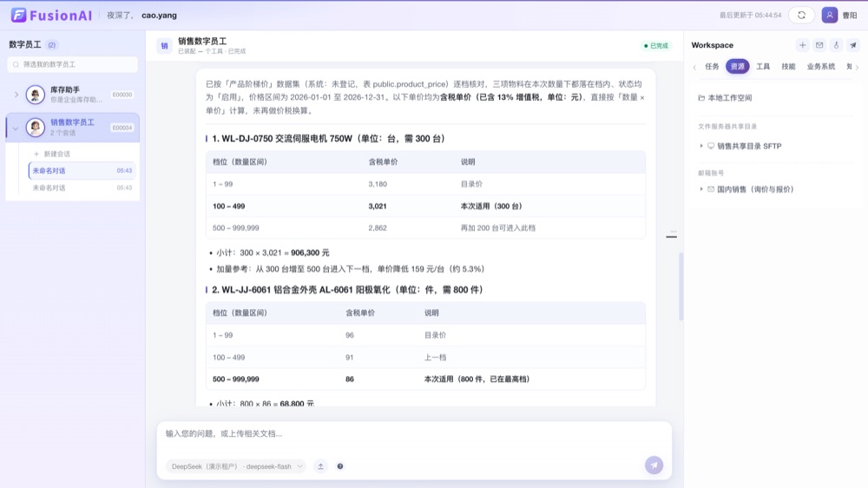Click the (2) count badge by 数字员工
The image size is (868, 488).
[51, 45]
